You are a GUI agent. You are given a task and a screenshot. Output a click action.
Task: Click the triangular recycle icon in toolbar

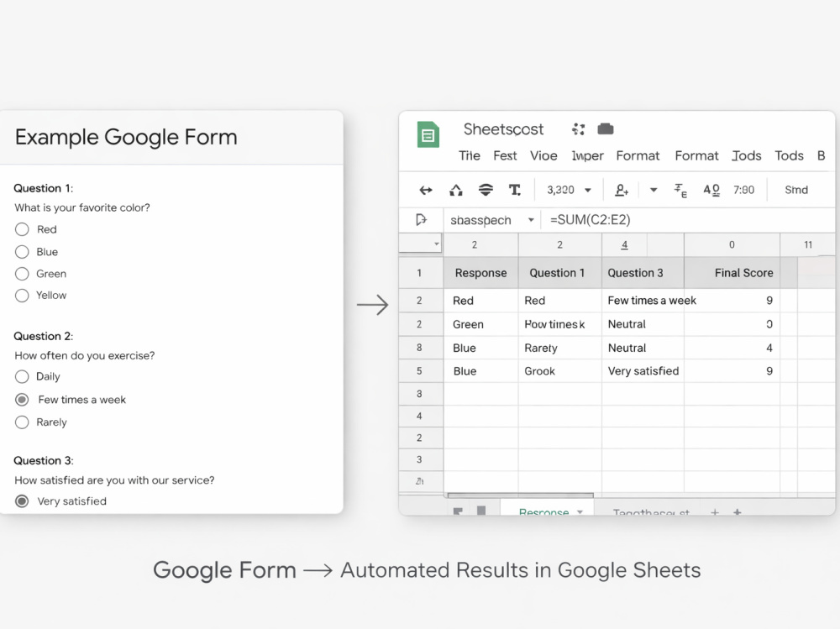pyautogui.click(x=456, y=190)
